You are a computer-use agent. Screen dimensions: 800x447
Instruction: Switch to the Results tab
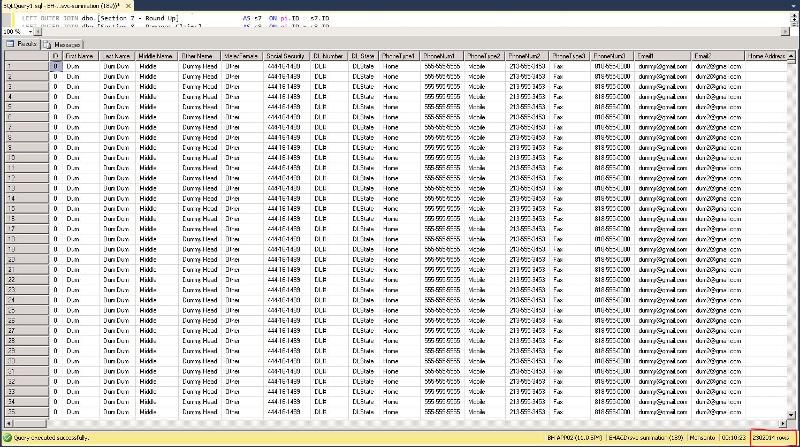click(21, 44)
